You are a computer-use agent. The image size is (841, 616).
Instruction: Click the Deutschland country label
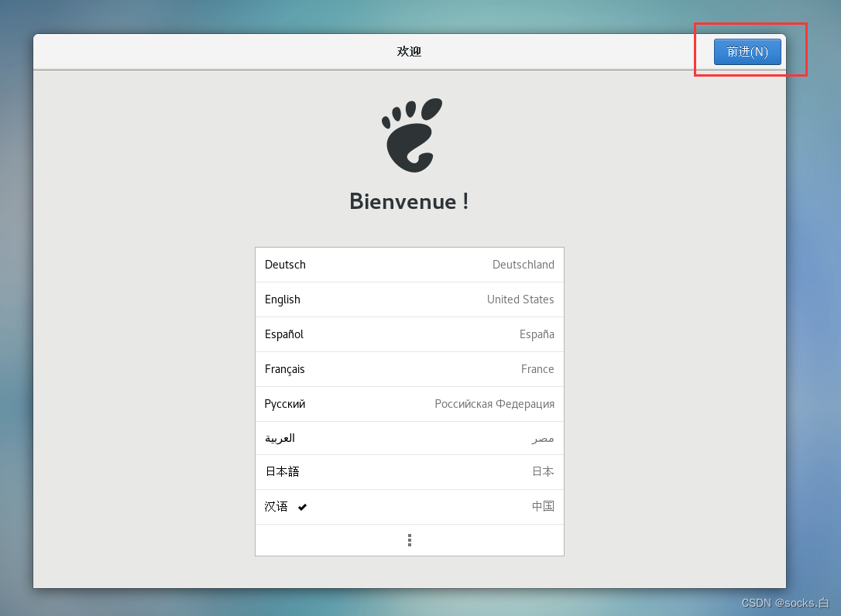(523, 265)
